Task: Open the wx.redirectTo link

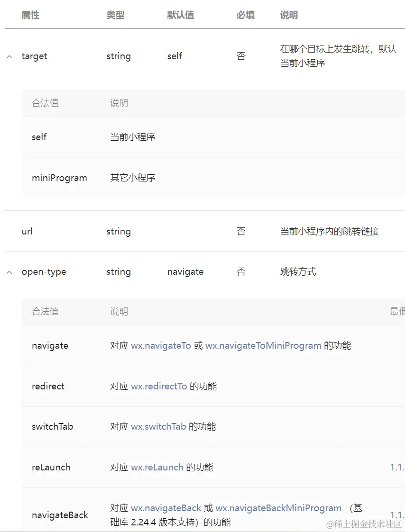Action: tap(159, 386)
